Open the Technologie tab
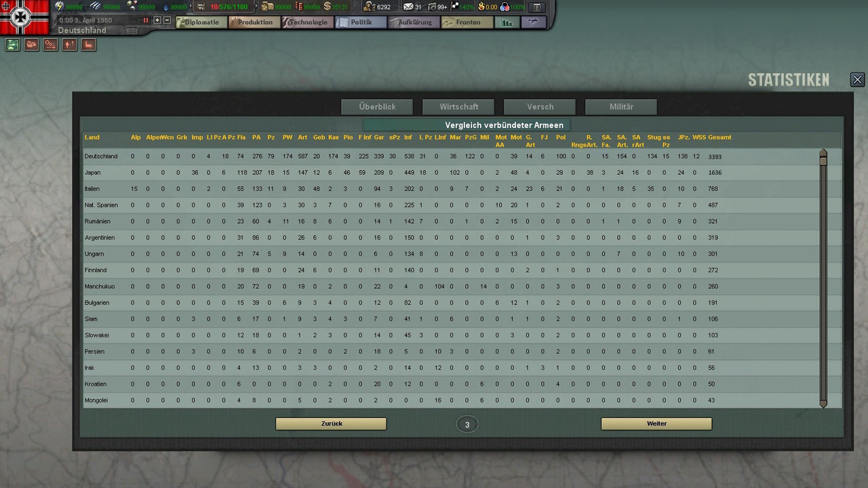 (307, 22)
